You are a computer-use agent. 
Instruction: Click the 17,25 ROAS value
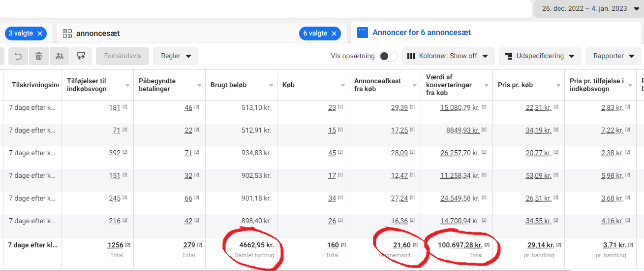pyautogui.click(x=399, y=130)
